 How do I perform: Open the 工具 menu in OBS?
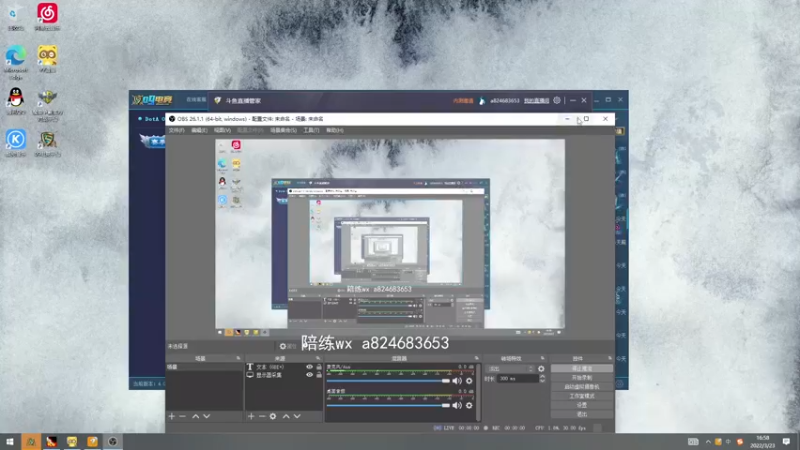311,131
